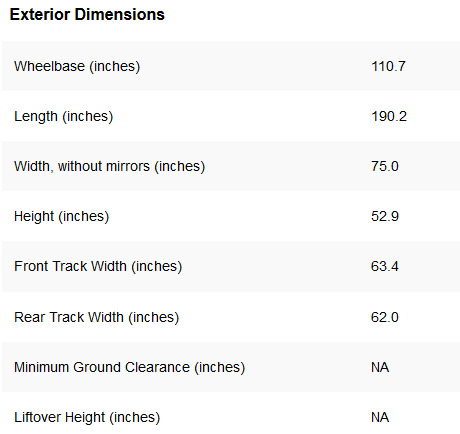
Task: Click the rear track value 62.0
Action: click(x=385, y=317)
